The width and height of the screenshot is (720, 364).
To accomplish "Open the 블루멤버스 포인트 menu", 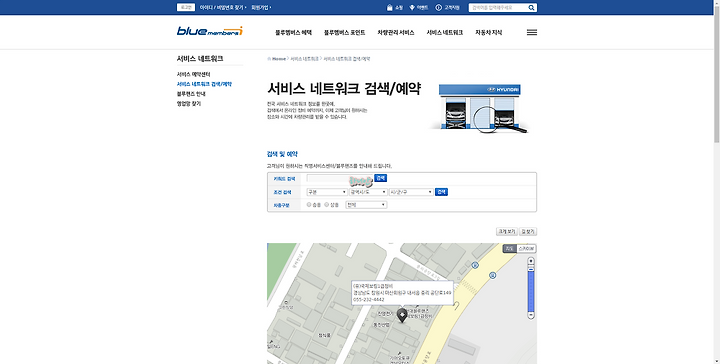I will (x=344, y=33).
